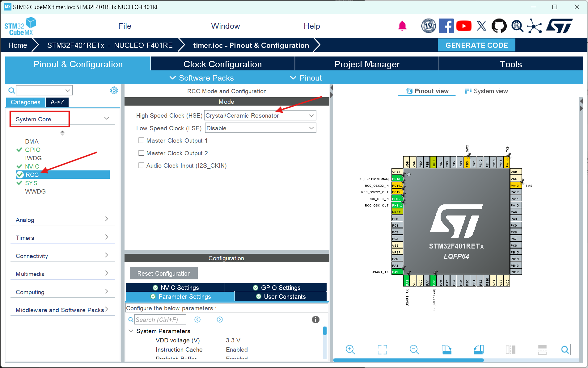Image resolution: width=588 pixels, height=368 pixels.
Task: Click the pinout view horizontal scrollbar
Action: (x=408, y=360)
